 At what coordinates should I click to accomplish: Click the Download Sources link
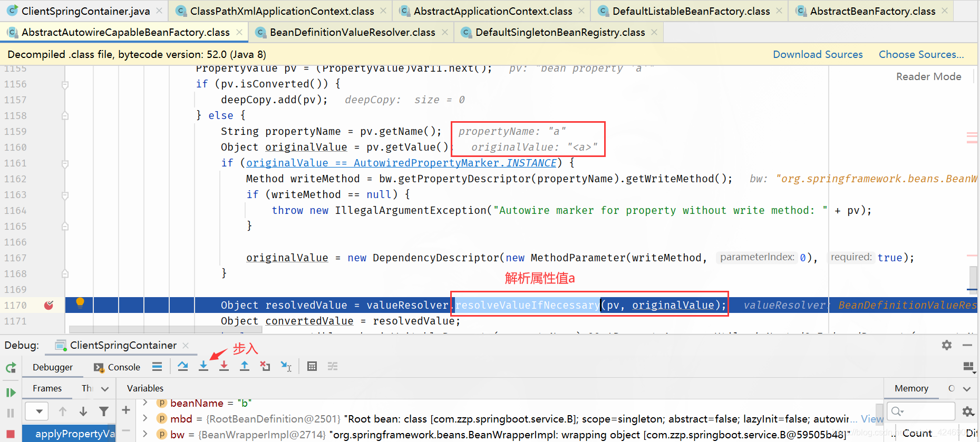(818, 54)
